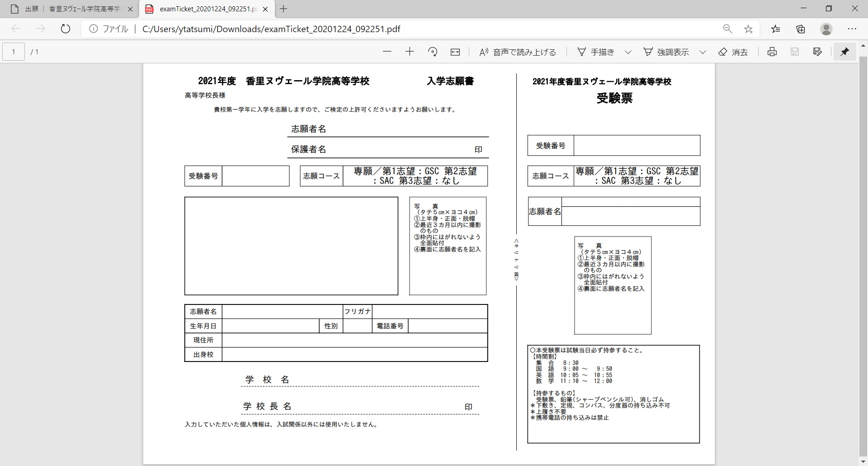Open the collections panel

click(x=801, y=29)
